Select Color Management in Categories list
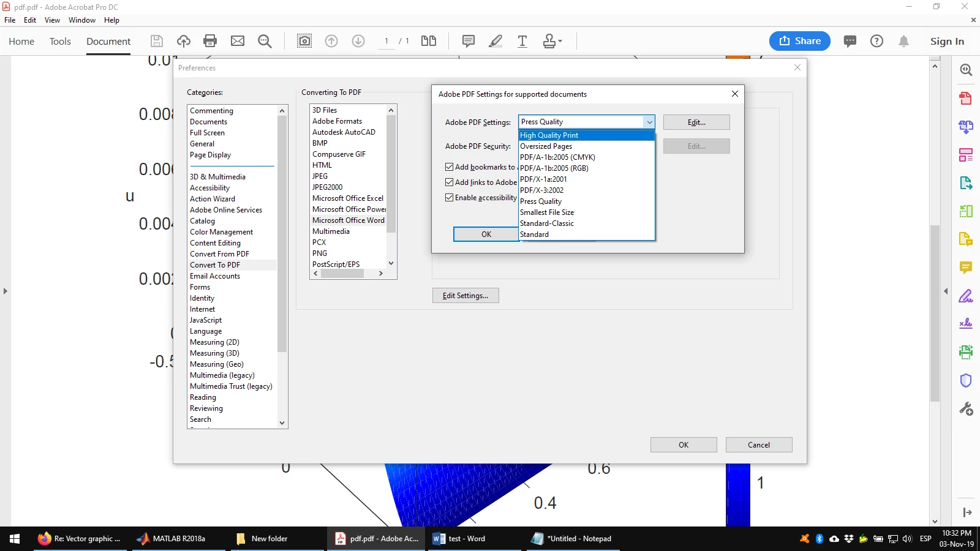Screen dimensions: 980x551 pos(221,232)
